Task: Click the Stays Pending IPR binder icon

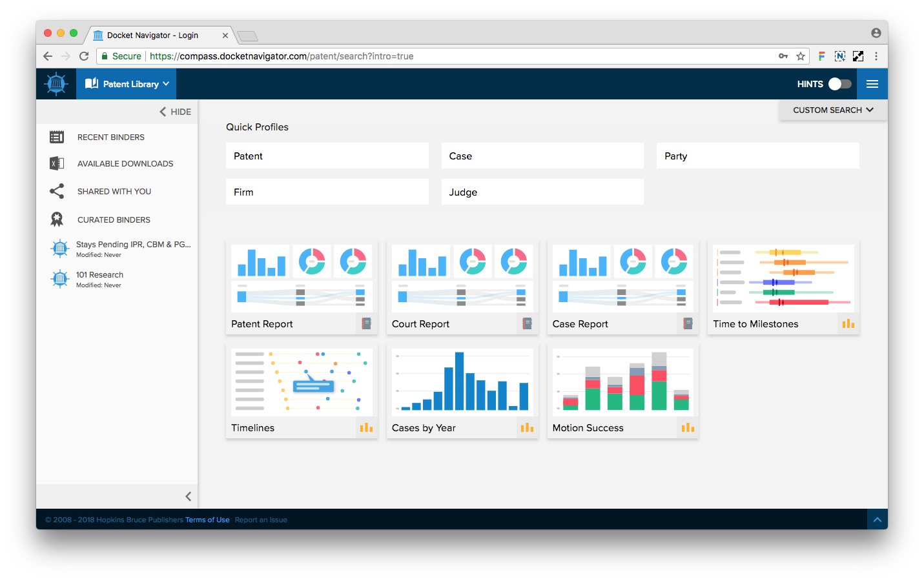Action: [x=59, y=248]
